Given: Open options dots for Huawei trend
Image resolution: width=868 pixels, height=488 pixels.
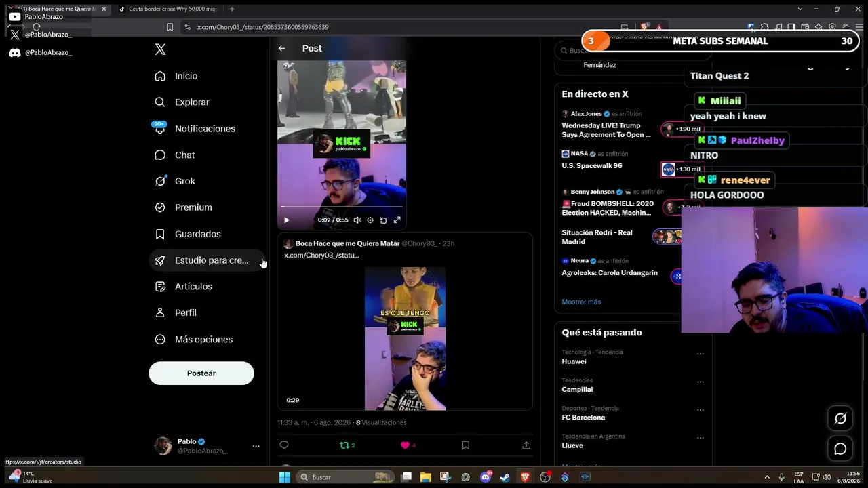Looking at the screenshot, I should point(700,354).
